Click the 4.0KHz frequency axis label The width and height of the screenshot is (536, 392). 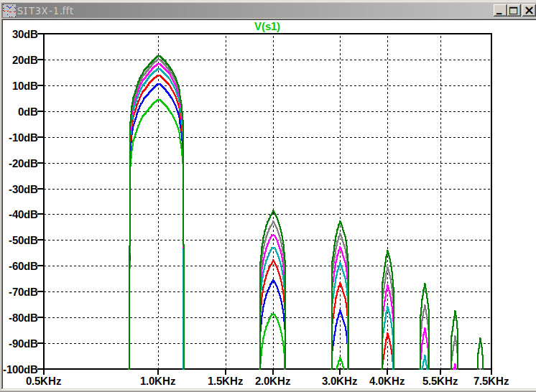pyautogui.click(x=387, y=381)
